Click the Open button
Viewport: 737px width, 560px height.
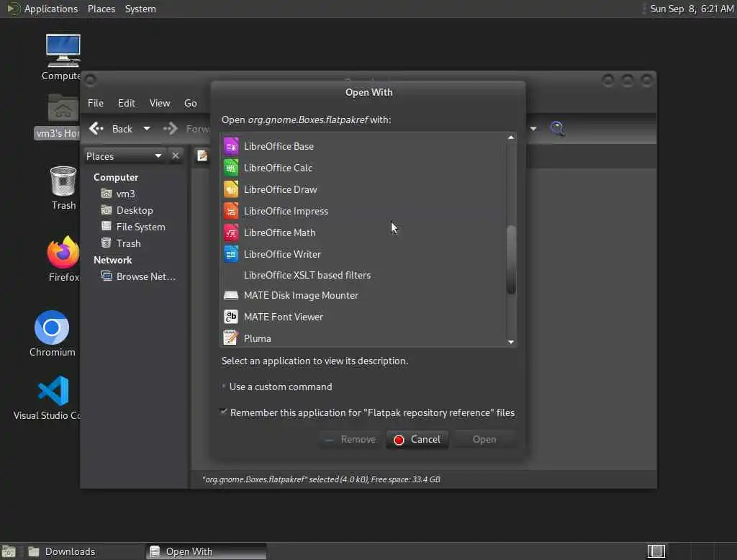click(x=484, y=439)
